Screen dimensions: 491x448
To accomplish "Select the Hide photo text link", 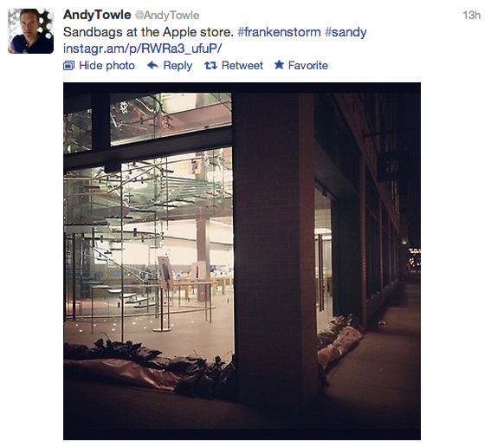I will point(107,66).
